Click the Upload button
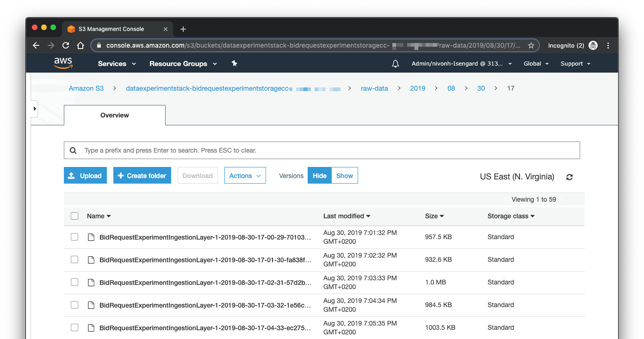The image size is (644, 339). [x=86, y=176]
